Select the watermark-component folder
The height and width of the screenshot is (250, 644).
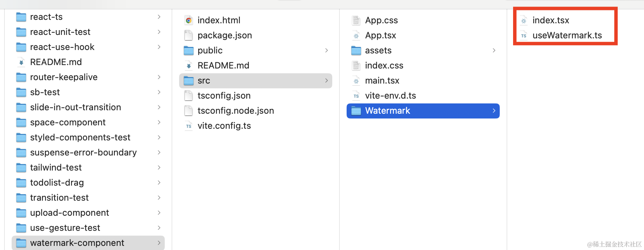[x=88, y=243]
